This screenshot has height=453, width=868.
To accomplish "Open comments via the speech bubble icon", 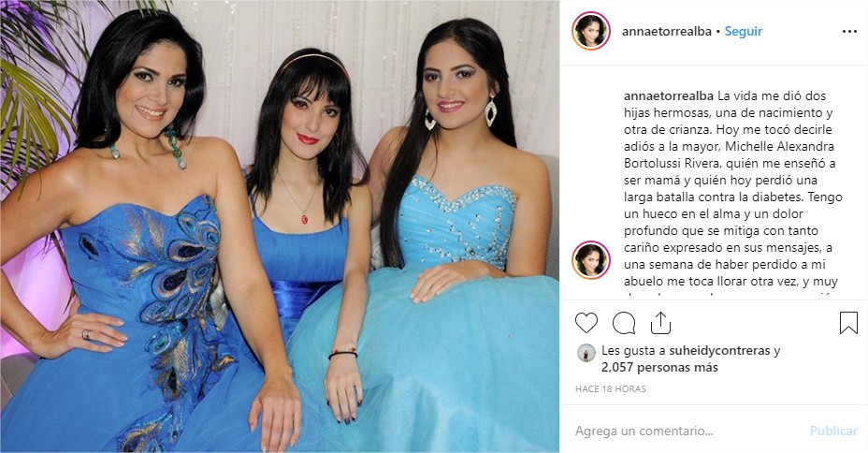I will pyautogui.click(x=624, y=323).
